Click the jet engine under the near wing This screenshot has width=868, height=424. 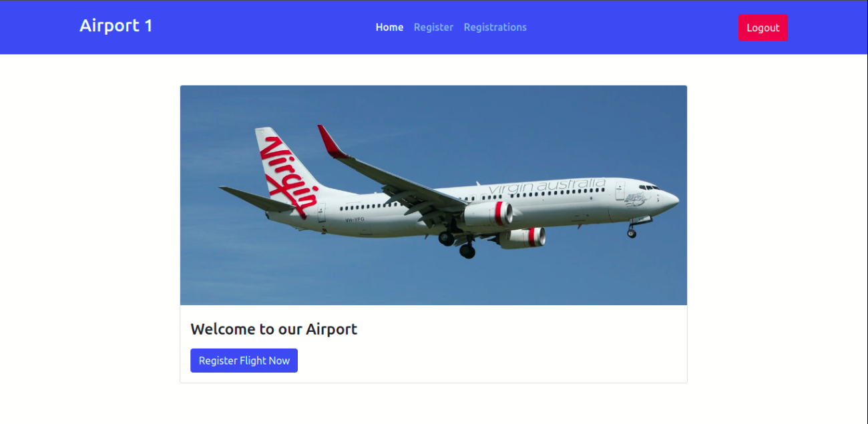point(488,214)
